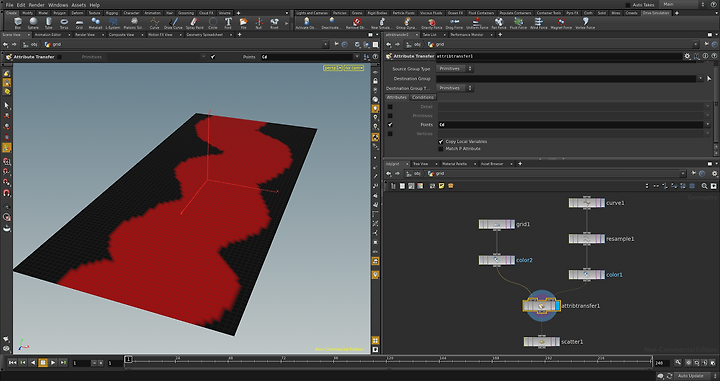Screen dimensions: 720x381
Task: Click network editor search magnifier icon
Action: 704,186
